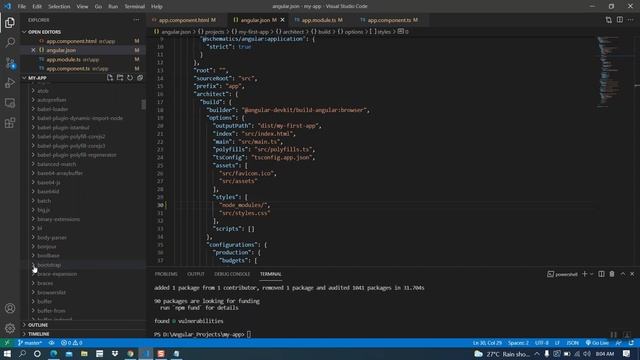This screenshot has height=360, width=640.
Task: Click Ln 30, Col 29 status item
Action: [487, 343]
